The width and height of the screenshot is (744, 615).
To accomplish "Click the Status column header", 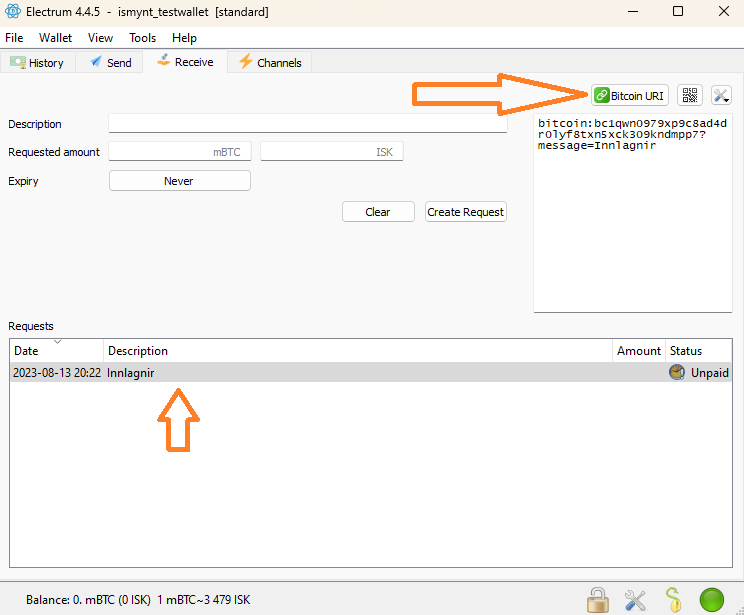I will click(698, 351).
